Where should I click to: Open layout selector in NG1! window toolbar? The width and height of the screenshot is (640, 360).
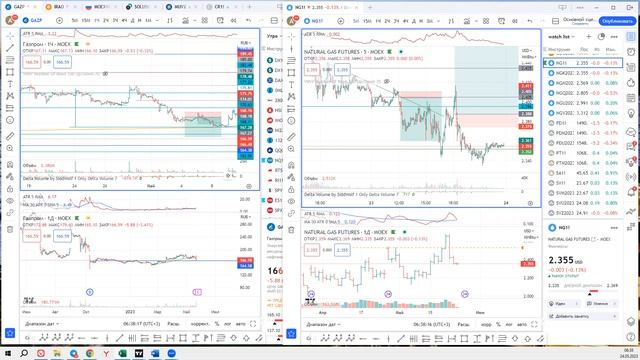click(x=556, y=21)
